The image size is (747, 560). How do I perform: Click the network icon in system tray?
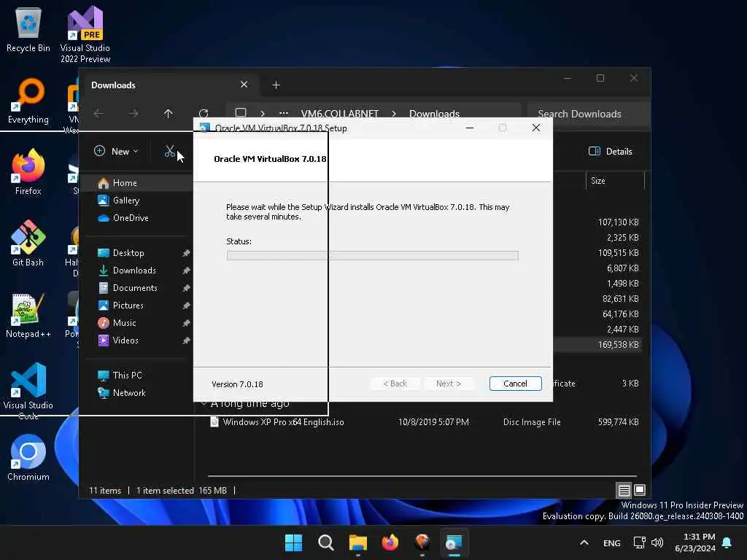pyautogui.click(x=639, y=542)
